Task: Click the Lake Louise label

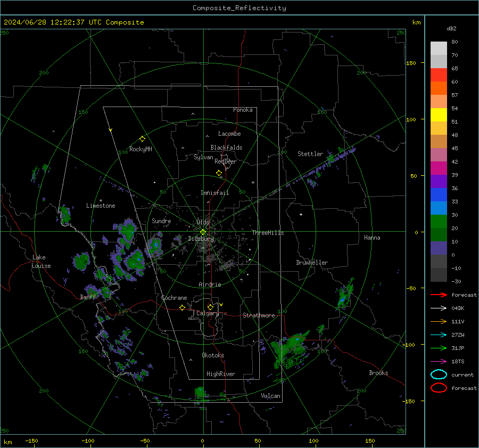Action: [x=41, y=262]
